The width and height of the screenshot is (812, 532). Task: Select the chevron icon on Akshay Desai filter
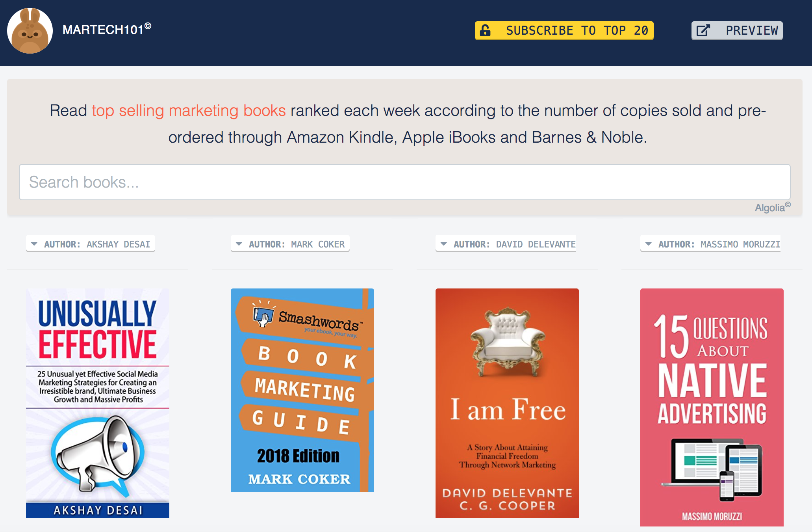[x=34, y=244]
